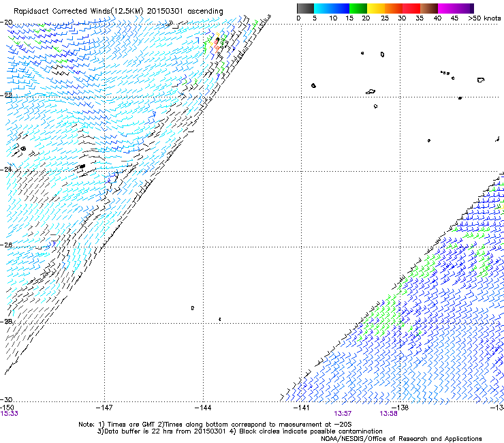Click the purple '13:58' swath time label
504x443 pixels.
388,414
